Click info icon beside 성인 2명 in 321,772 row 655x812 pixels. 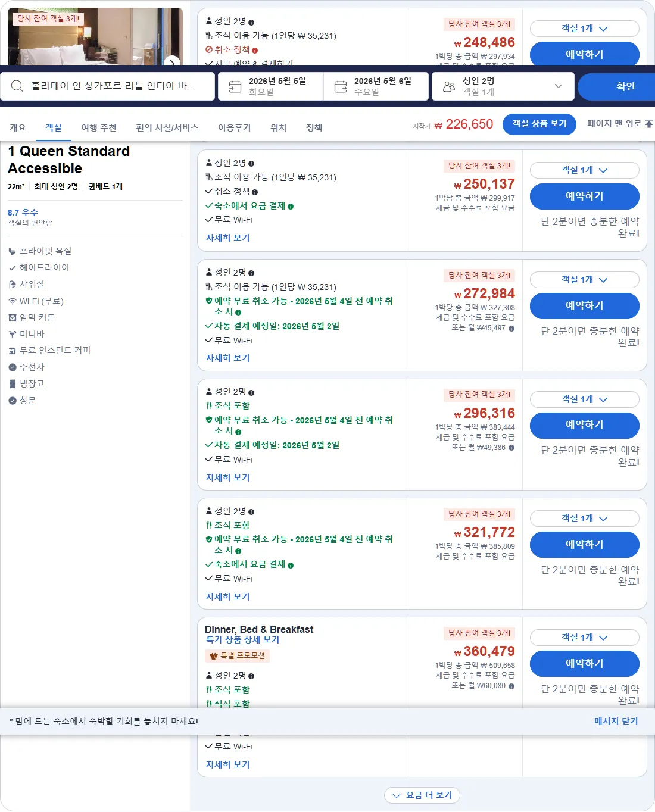[x=251, y=512]
